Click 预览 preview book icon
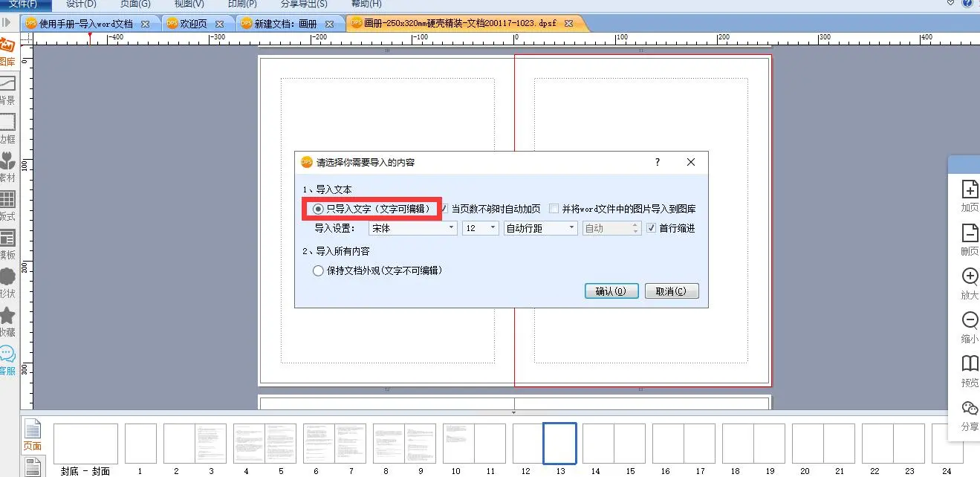The image size is (980, 477). click(x=970, y=364)
